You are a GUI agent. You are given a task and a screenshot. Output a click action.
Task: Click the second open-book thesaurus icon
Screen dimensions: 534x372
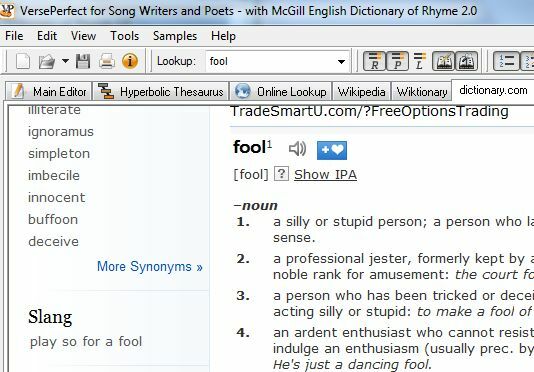pos(466,61)
